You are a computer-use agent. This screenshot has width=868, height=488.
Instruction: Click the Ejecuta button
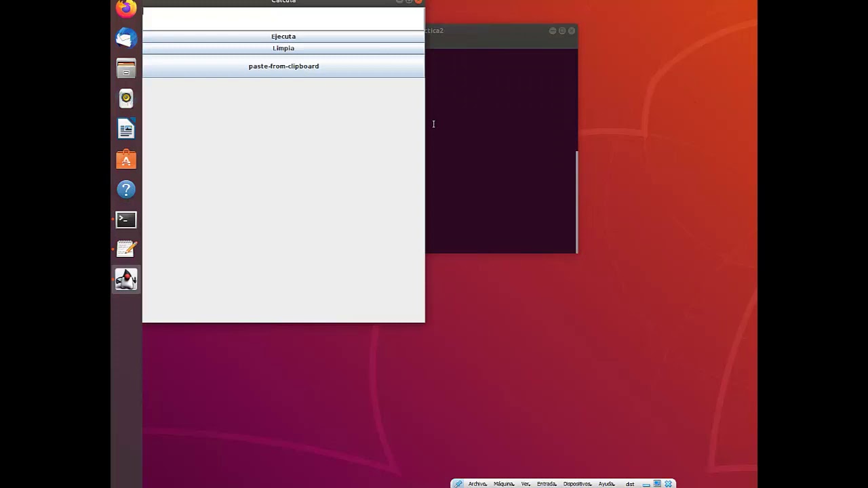tap(283, 37)
